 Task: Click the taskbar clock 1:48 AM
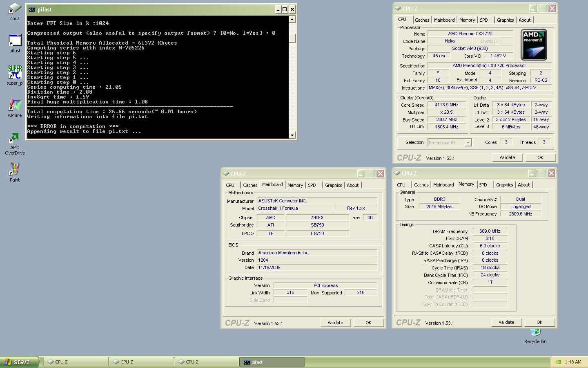coord(573,362)
